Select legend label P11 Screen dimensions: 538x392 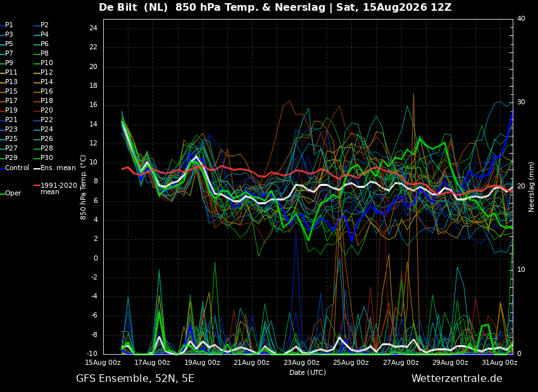pyautogui.click(x=11, y=72)
